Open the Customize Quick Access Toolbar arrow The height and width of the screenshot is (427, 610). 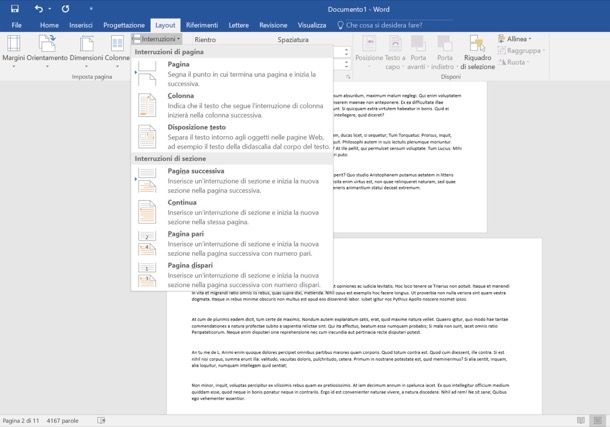coord(91,9)
